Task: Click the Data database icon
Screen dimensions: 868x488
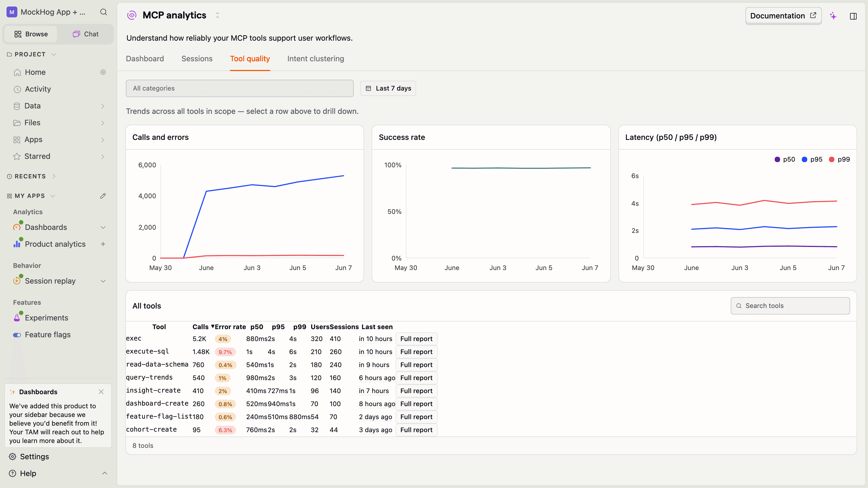Action: [17, 106]
